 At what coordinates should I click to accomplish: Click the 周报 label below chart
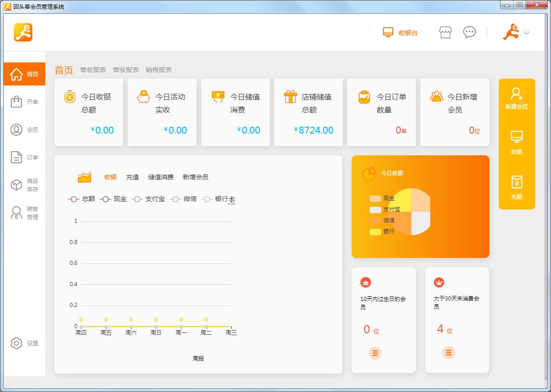(x=198, y=359)
